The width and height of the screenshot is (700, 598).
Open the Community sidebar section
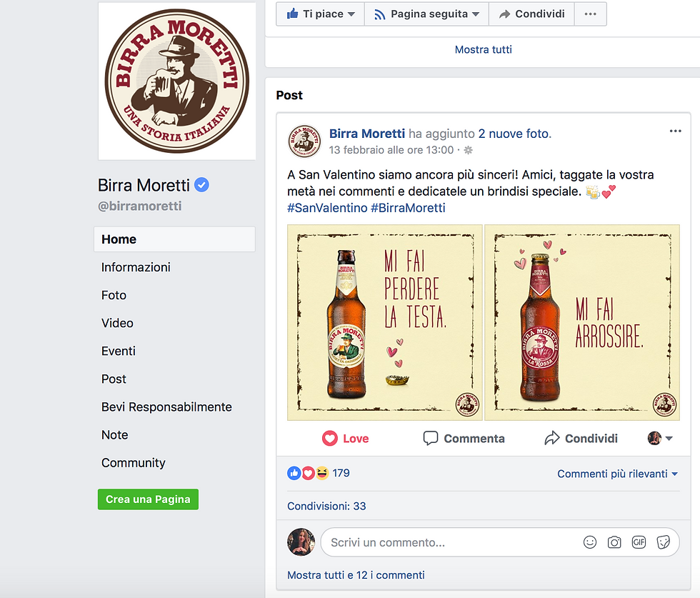[133, 463]
